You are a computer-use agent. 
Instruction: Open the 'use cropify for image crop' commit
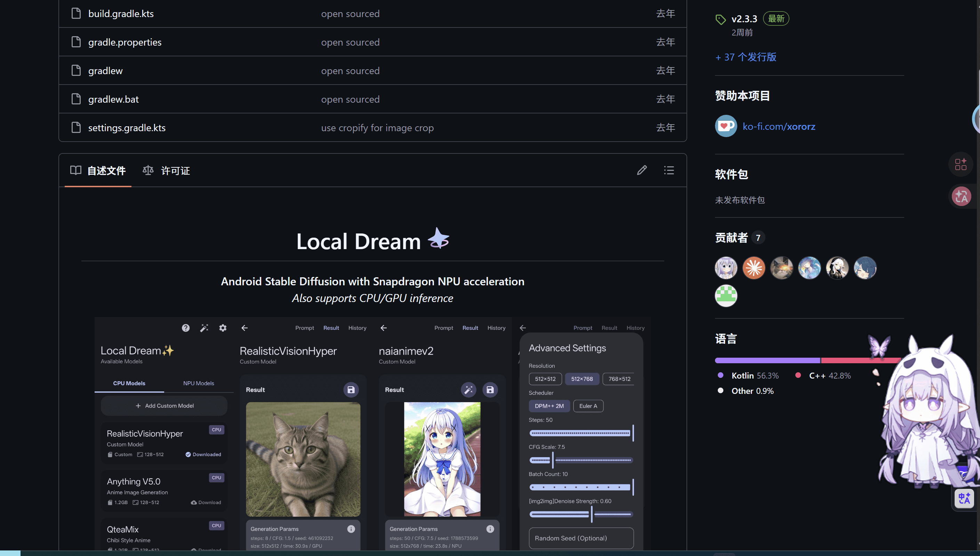point(377,128)
